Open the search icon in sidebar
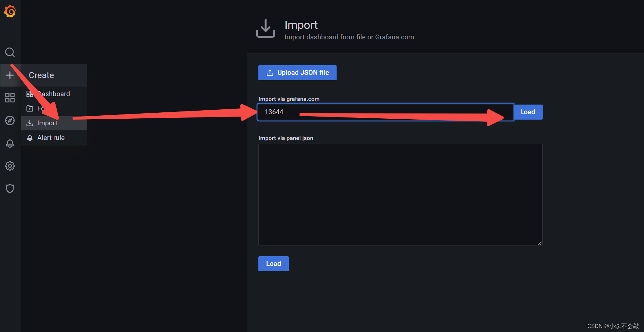The image size is (644, 332). click(10, 52)
